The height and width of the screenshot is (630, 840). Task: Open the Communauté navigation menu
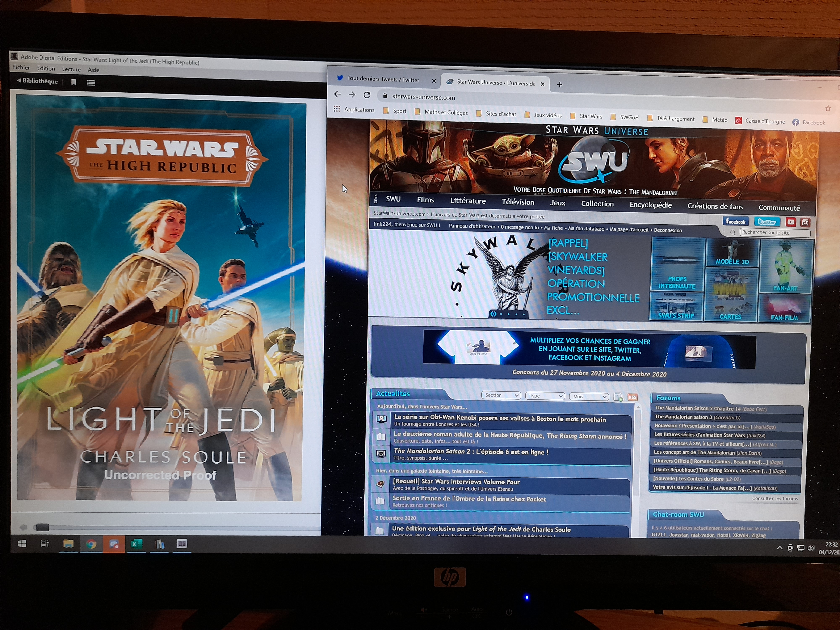click(x=779, y=208)
